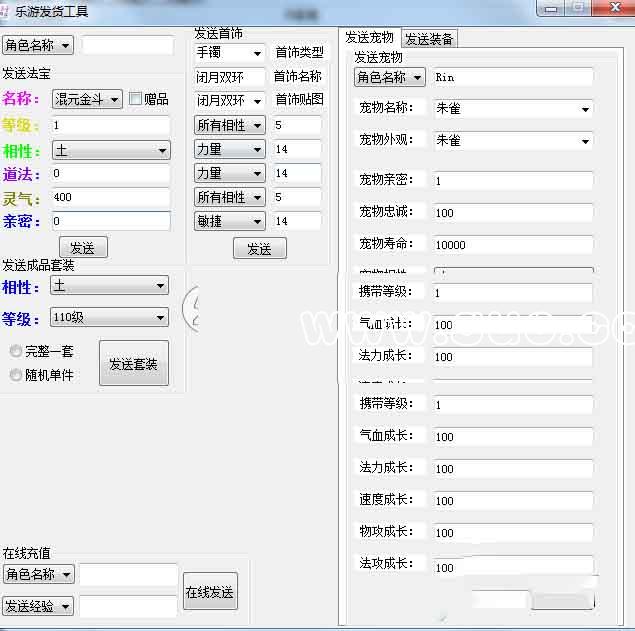Open the 名称 dropdown showing 混元金斗

[87, 99]
